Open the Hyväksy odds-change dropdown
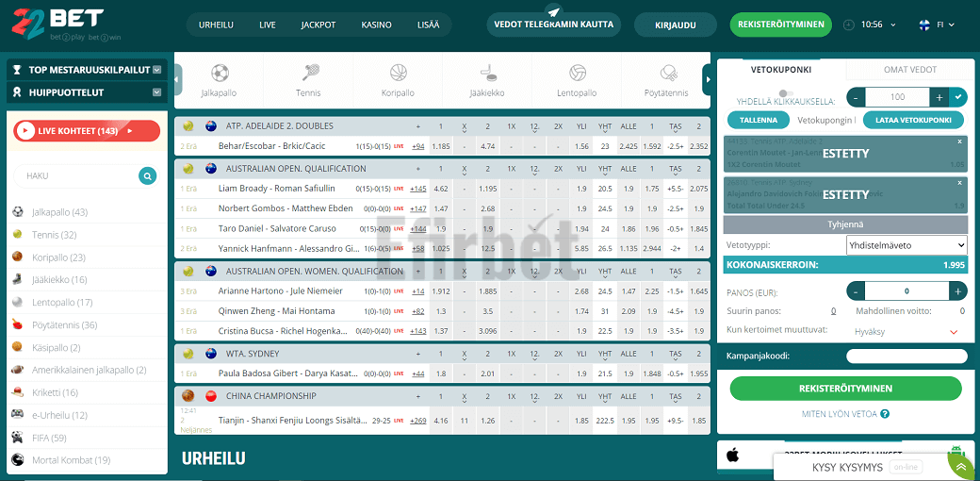The width and height of the screenshot is (980, 481). coord(906,332)
